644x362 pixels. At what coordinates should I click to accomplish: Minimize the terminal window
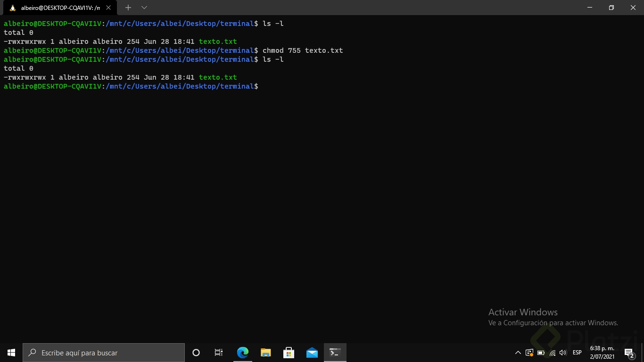[590, 8]
